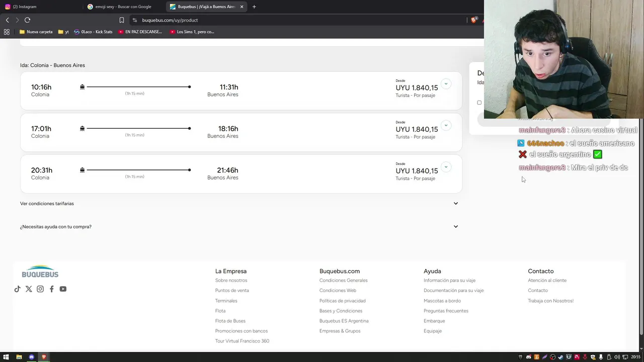Open Promociones con bancos link
This screenshot has height=362, width=644.
pos(242,331)
